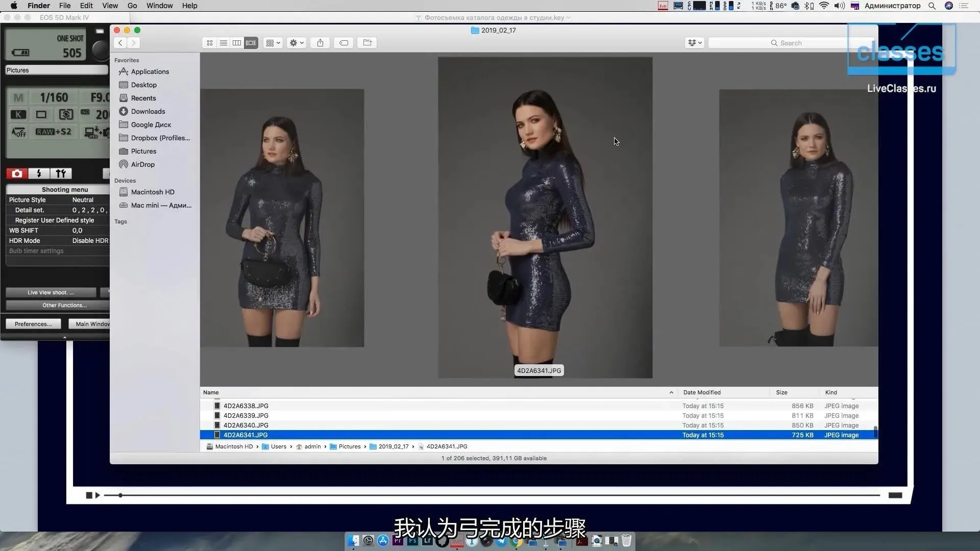Open Notification Center icon
980x551 pixels.
[964, 6]
